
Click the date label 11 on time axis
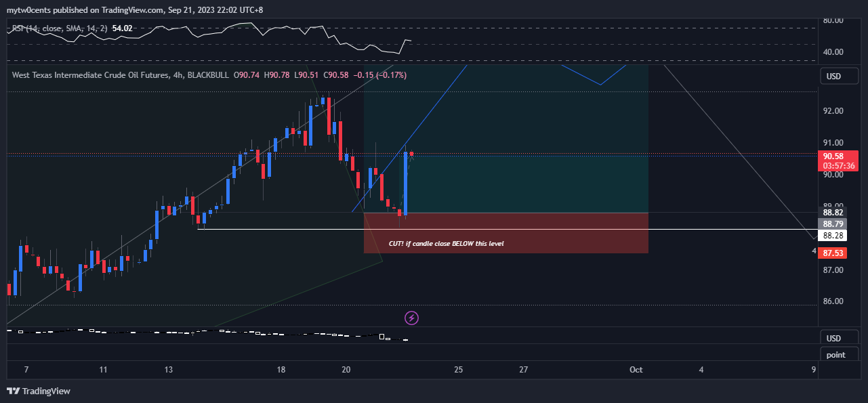[103, 370]
